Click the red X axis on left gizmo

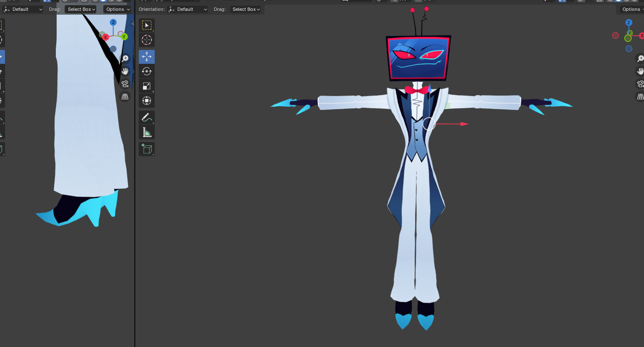tap(106, 37)
